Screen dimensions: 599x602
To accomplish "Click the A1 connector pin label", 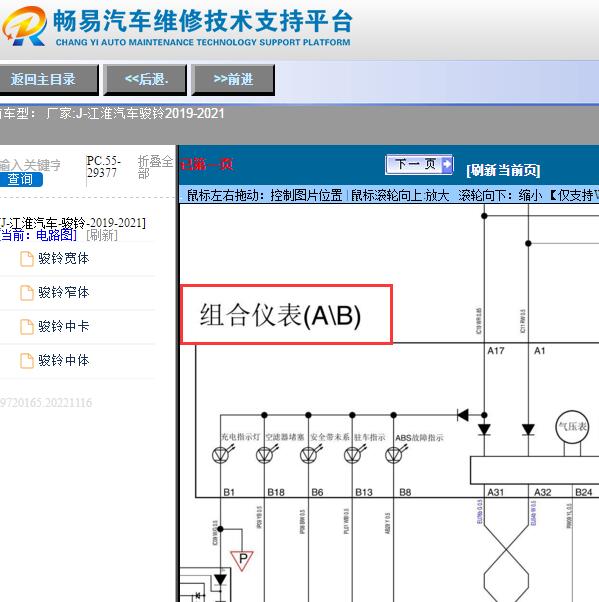I will (x=539, y=351).
